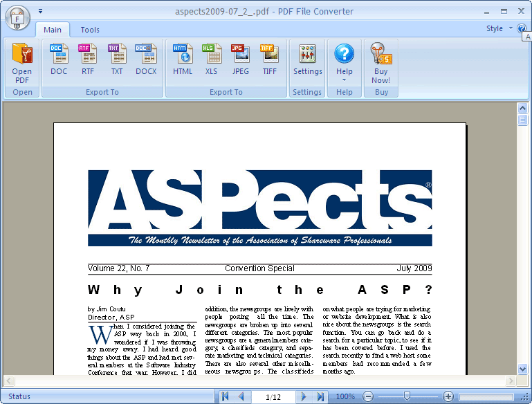Open the Style dropdown menu
The height and width of the screenshot is (404, 532).
499,28
